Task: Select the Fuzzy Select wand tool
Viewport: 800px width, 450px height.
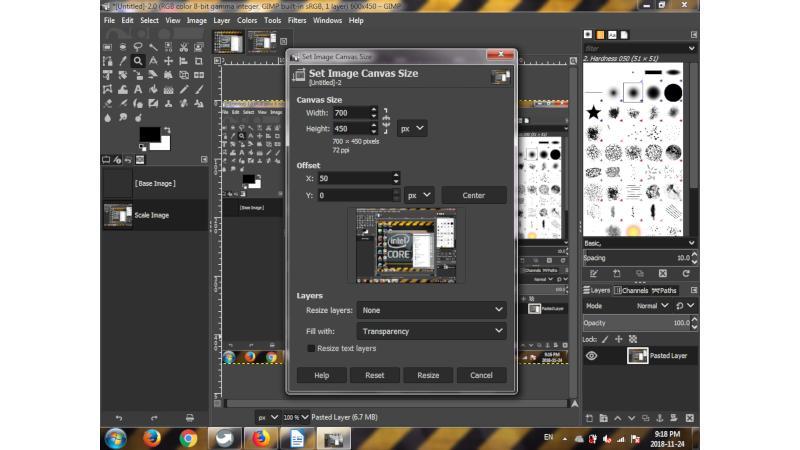Action: (153, 47)
